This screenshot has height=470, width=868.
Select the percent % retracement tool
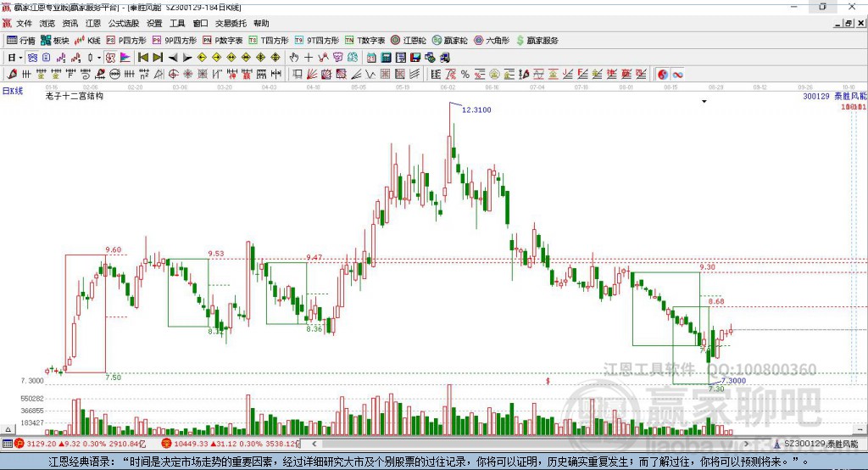coord(465,75)
